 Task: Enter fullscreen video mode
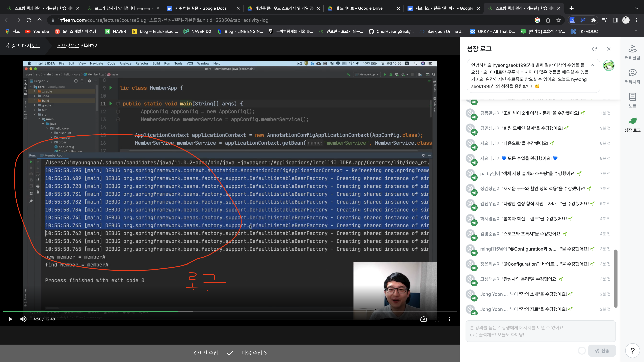coord(437,319)
